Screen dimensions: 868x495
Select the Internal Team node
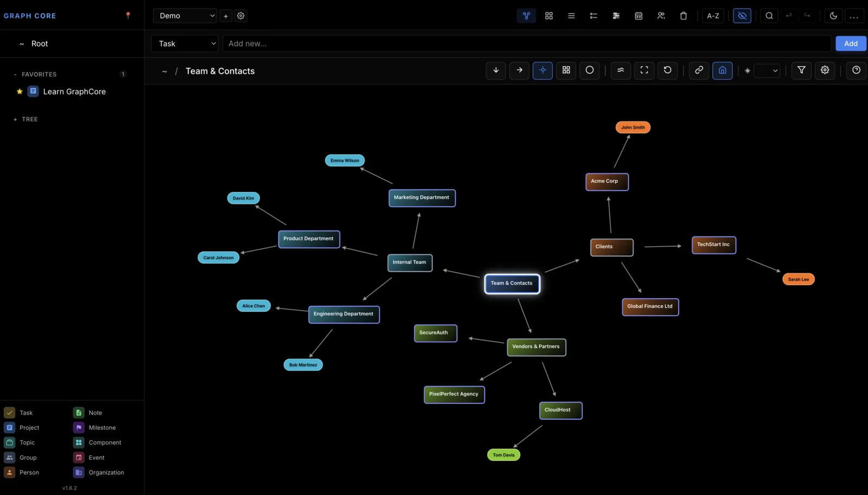pos(410,262)
